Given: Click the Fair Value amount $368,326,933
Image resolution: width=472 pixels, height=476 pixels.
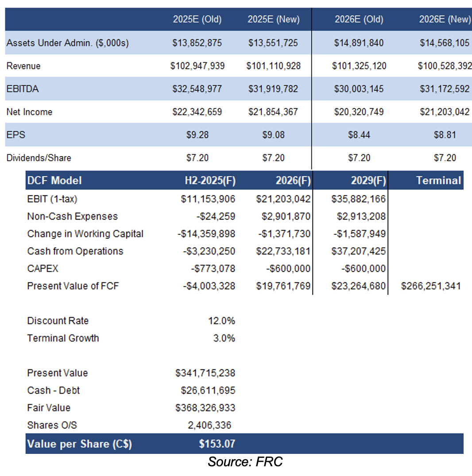Looking at the screenshot, I should pyautogui.click(x=205, y=408).
